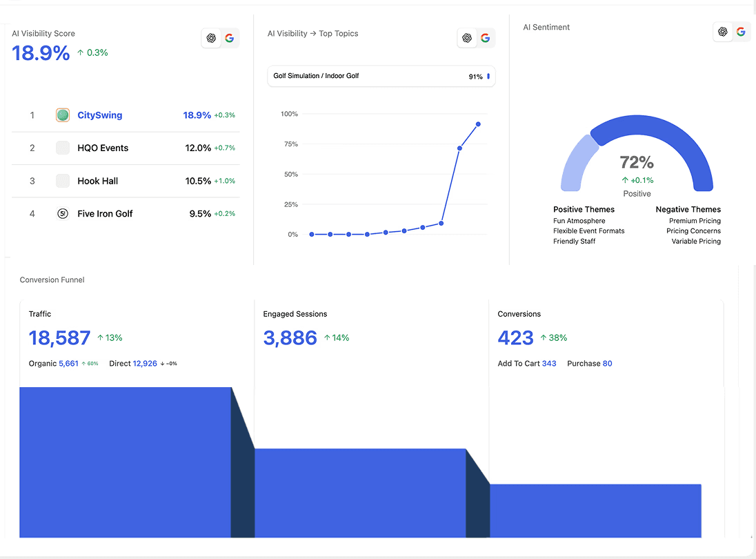756x559 pixels.
Task: Click the Add To Cart 343 value
Action: coord(549,364)
